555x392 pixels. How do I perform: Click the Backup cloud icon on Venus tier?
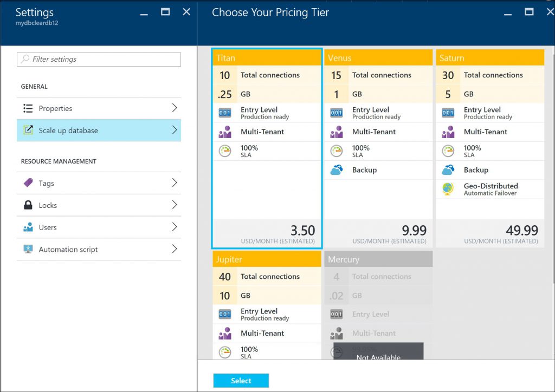335,169
